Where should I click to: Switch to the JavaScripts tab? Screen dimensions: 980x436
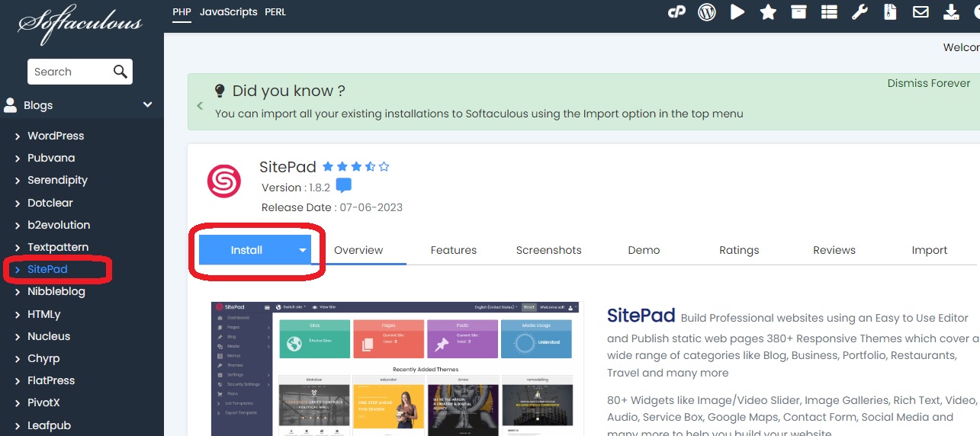point(228,12)
